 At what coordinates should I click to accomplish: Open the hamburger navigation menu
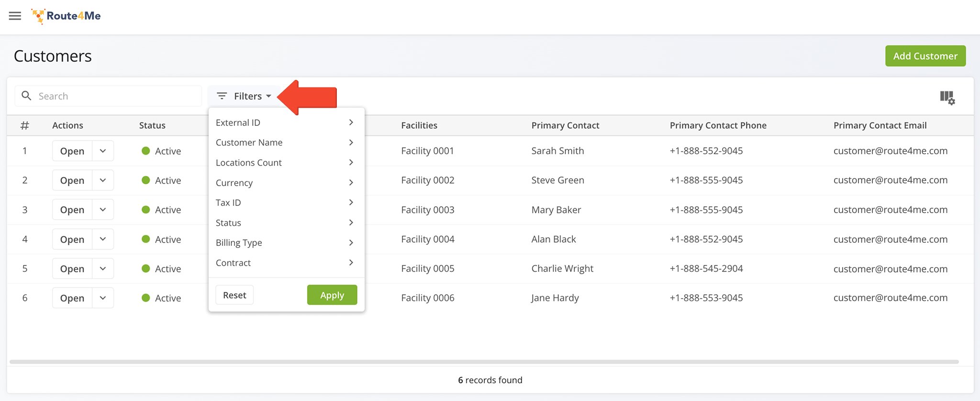click(x=15, y=16)
